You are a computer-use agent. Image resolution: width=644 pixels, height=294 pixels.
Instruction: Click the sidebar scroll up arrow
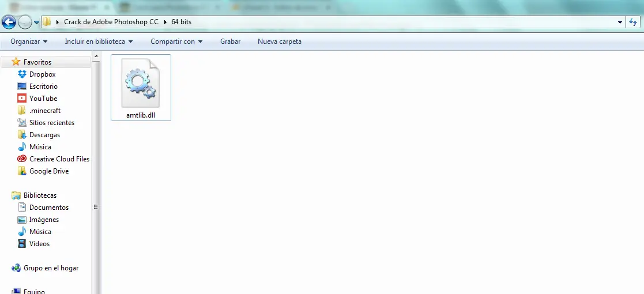[x=96, y=56]
